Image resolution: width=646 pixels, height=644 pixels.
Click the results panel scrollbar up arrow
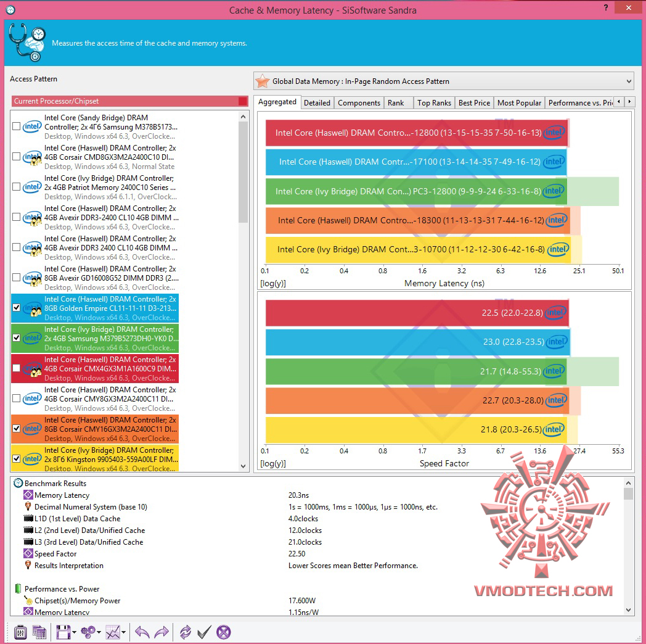coord(628,483)
